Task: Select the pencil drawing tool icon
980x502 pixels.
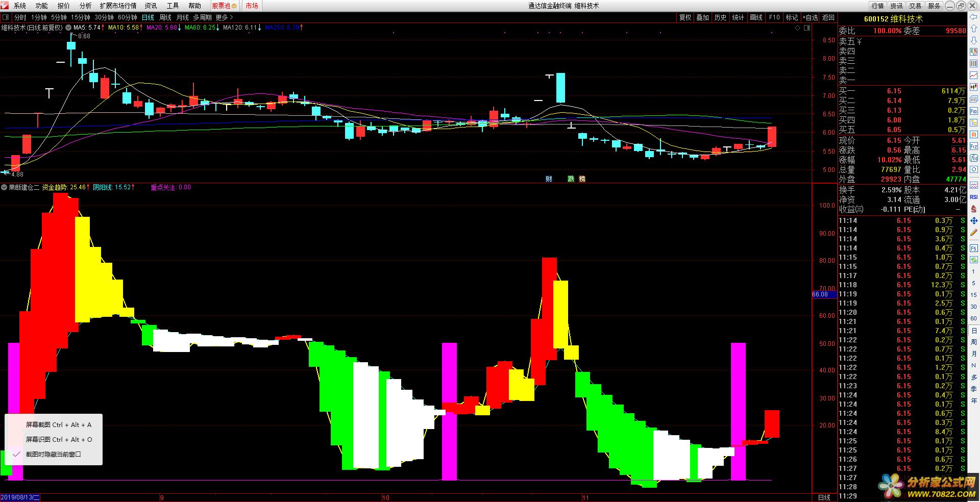Action: click(974, 233)
